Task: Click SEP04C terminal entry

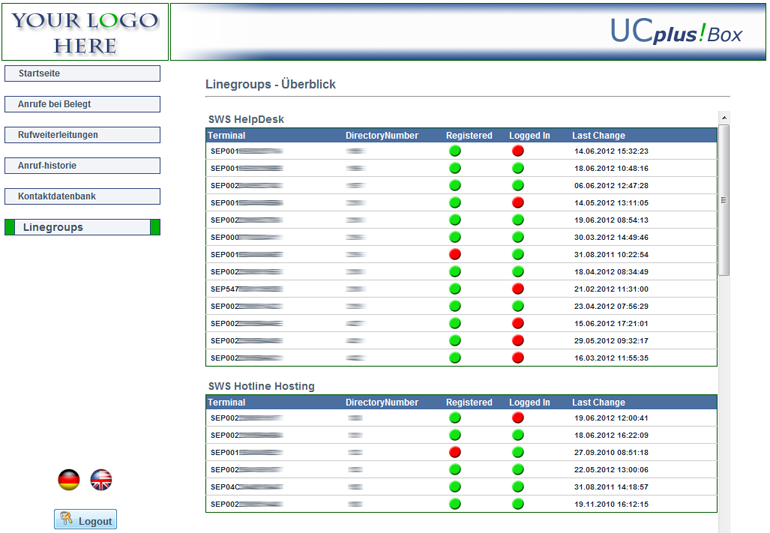Action: click(247, 487)
